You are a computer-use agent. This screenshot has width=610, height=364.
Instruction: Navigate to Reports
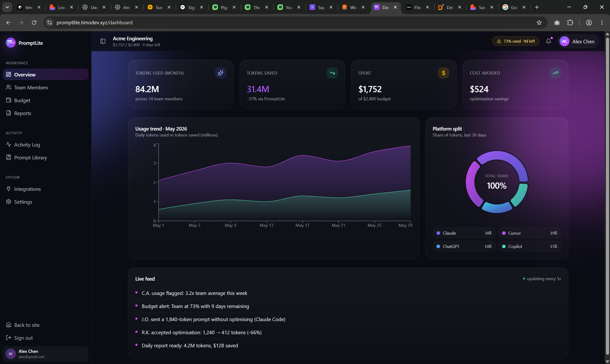tap(45, 113)
